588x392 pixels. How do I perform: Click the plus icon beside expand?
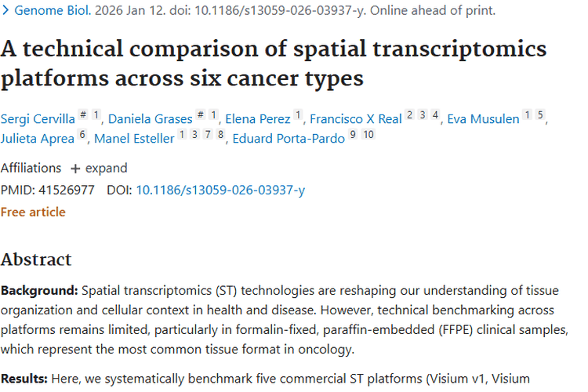point(75,169)
